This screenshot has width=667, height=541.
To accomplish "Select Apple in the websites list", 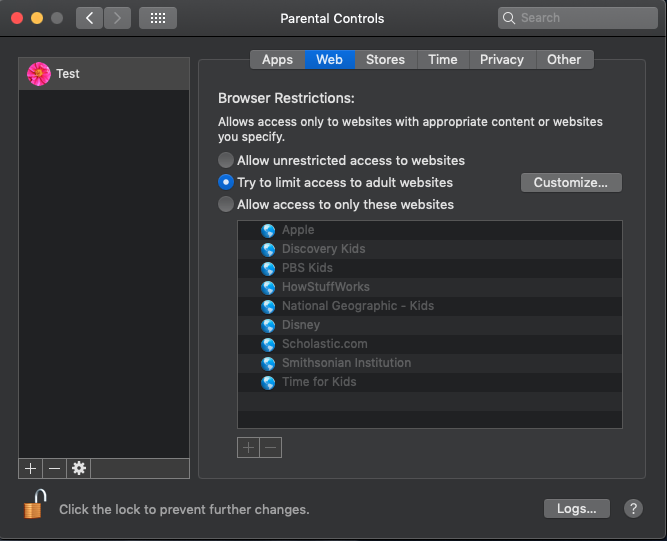I will pos(430,230).
